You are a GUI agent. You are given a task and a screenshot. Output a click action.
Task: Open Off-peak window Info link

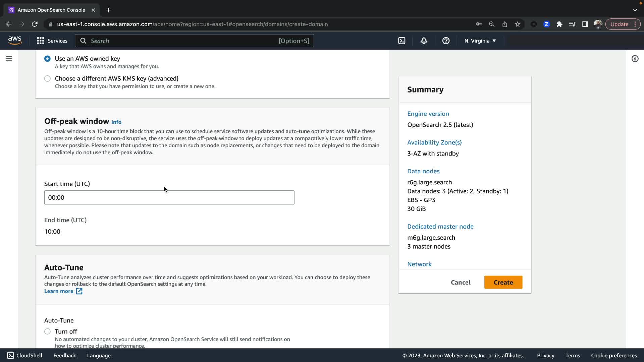(116, 122)
